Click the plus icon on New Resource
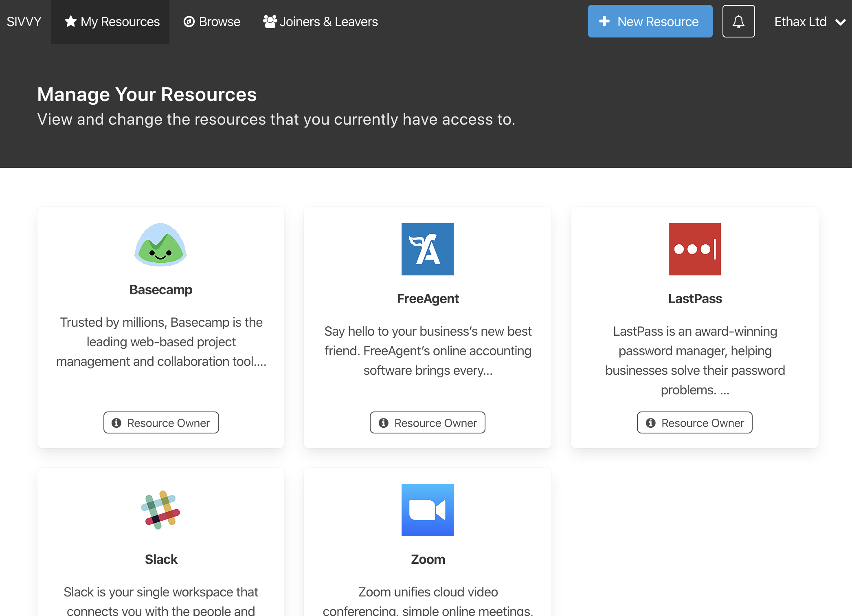This screenshot has width=852, height=616. (x=604, y=21)
